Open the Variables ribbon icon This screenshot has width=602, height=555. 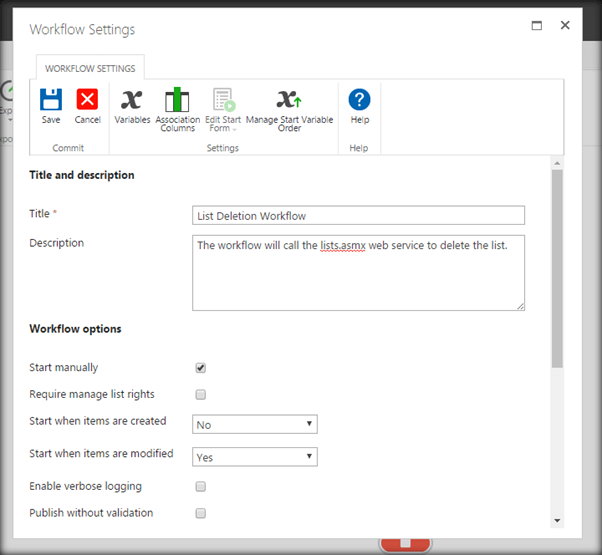click(x=132, y=100)
